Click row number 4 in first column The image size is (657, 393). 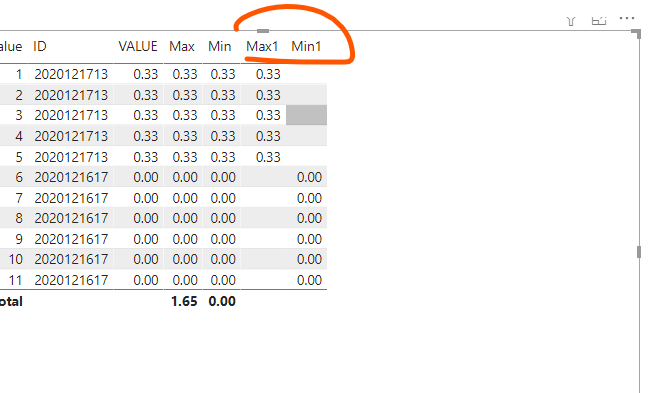coord(19,136)
